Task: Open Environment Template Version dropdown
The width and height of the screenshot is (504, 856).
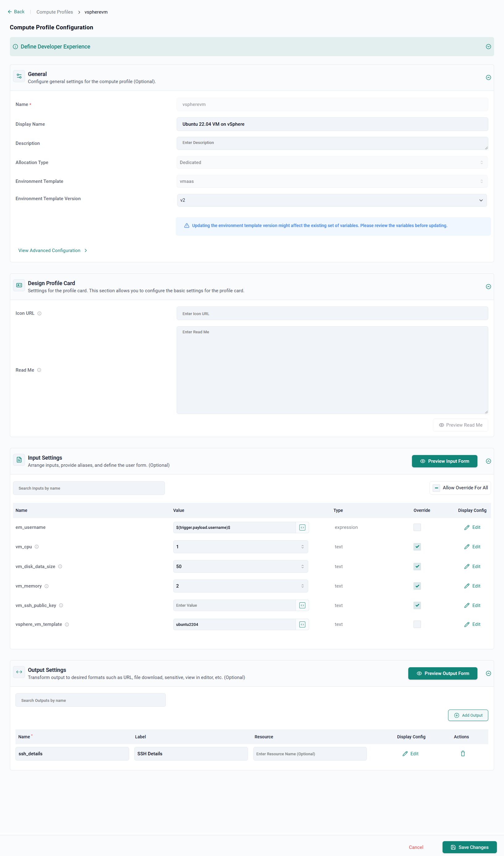Action: 332,200
